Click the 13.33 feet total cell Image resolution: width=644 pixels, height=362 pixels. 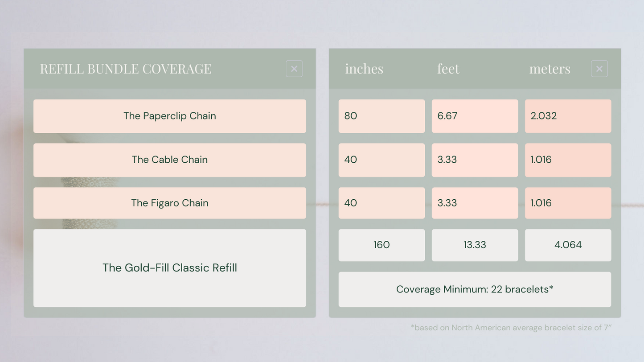point(475,245)
